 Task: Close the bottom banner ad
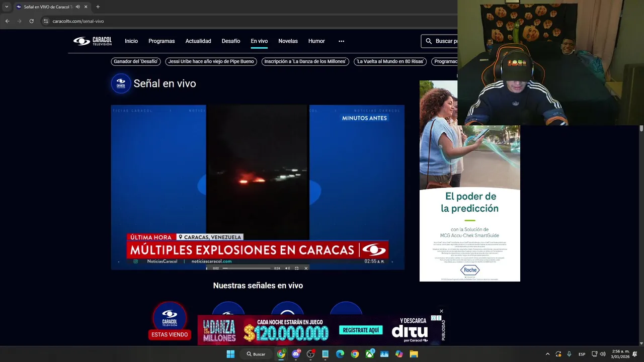click(441, 311)
